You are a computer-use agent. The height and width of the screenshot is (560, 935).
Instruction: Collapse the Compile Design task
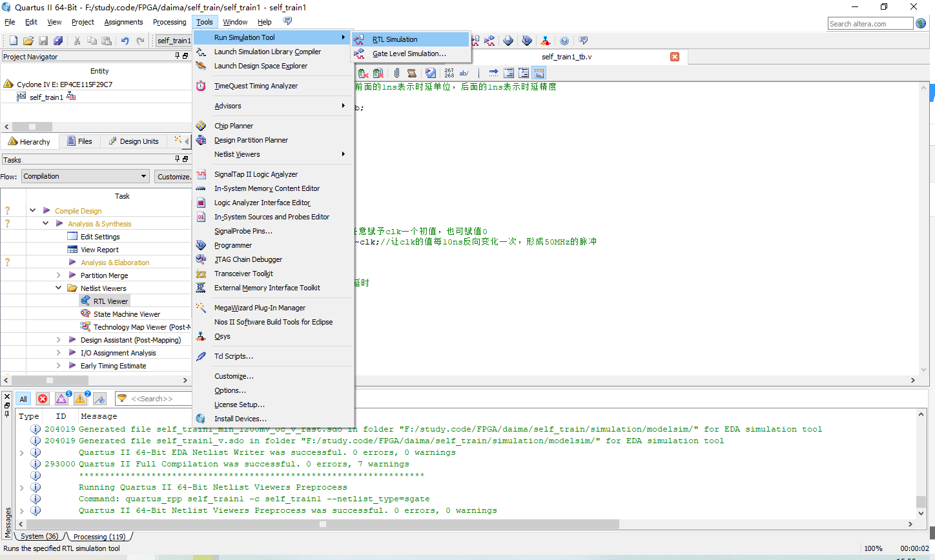pyautogui.click(x=32, y=210)
